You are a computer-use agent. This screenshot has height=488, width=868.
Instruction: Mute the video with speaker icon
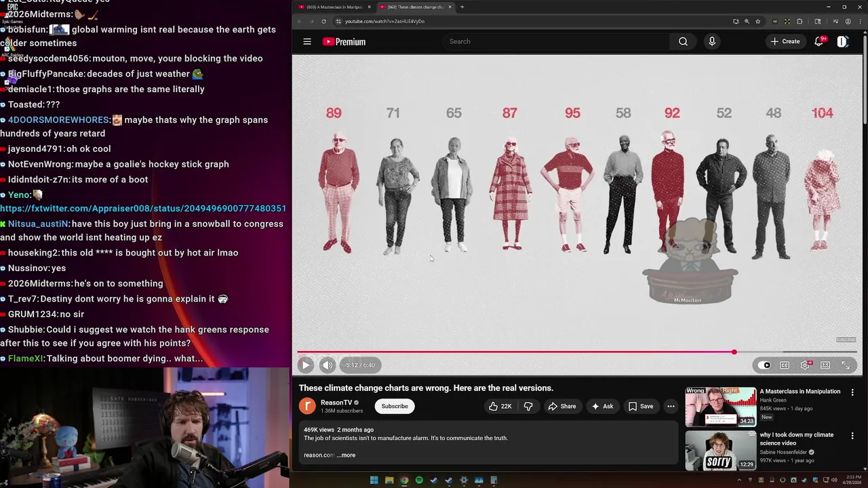[328, 365]
